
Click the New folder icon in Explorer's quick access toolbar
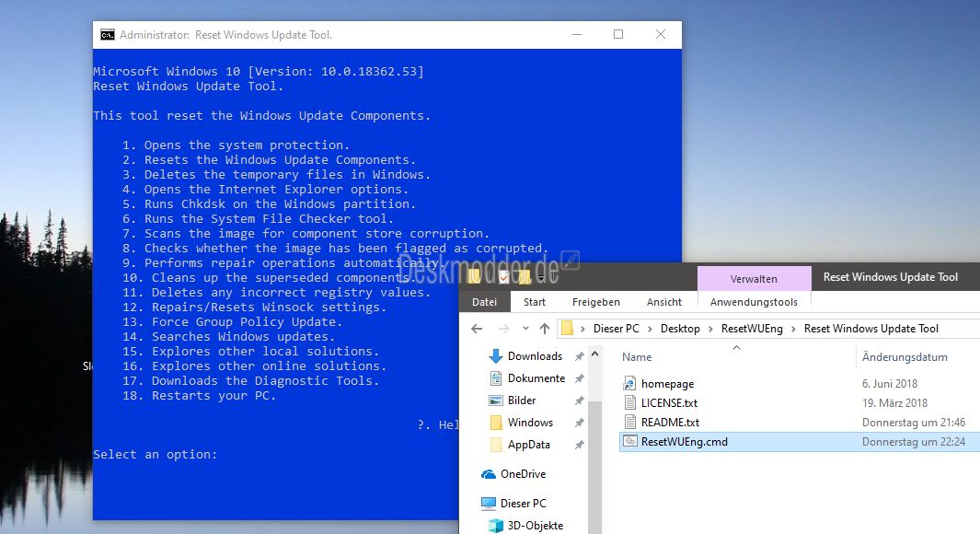(524, 276)
